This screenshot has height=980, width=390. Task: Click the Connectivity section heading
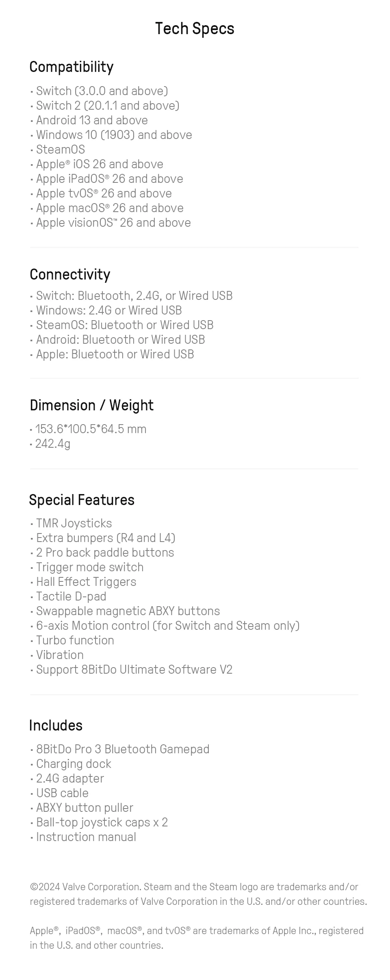pos(70,275)
